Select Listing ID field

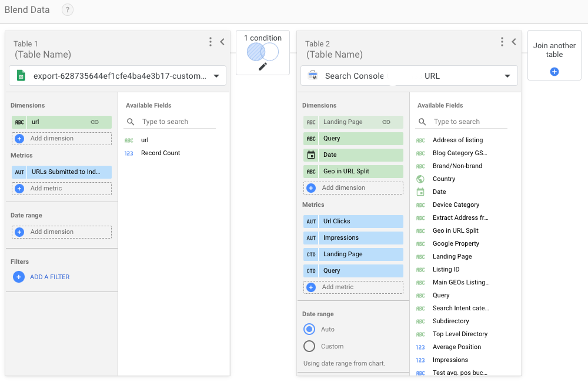coord(446,270)
